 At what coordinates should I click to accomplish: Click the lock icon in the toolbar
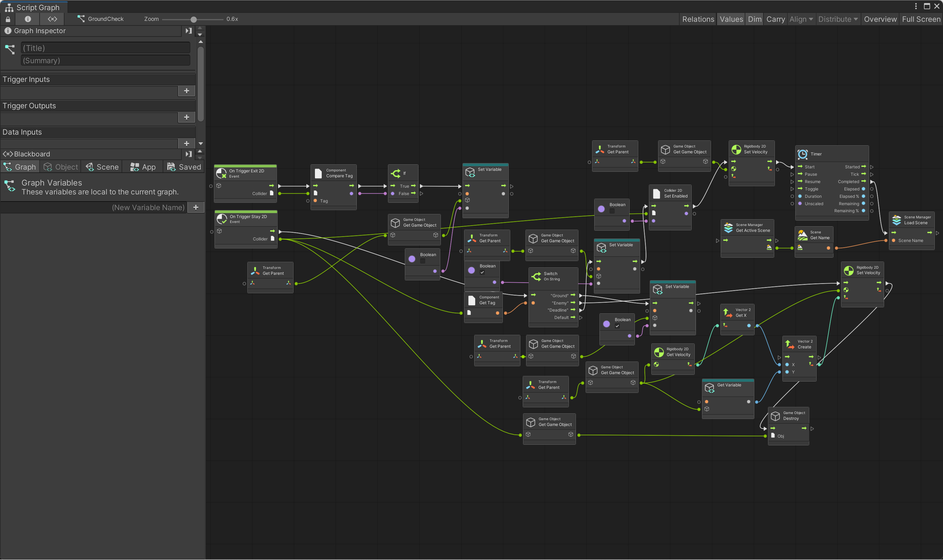8,19
